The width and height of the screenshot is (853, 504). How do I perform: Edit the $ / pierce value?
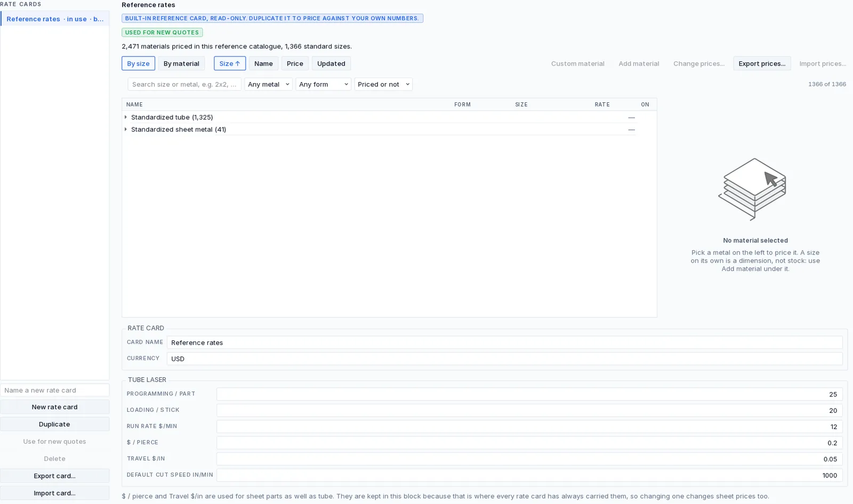click(x=529, y=443)
